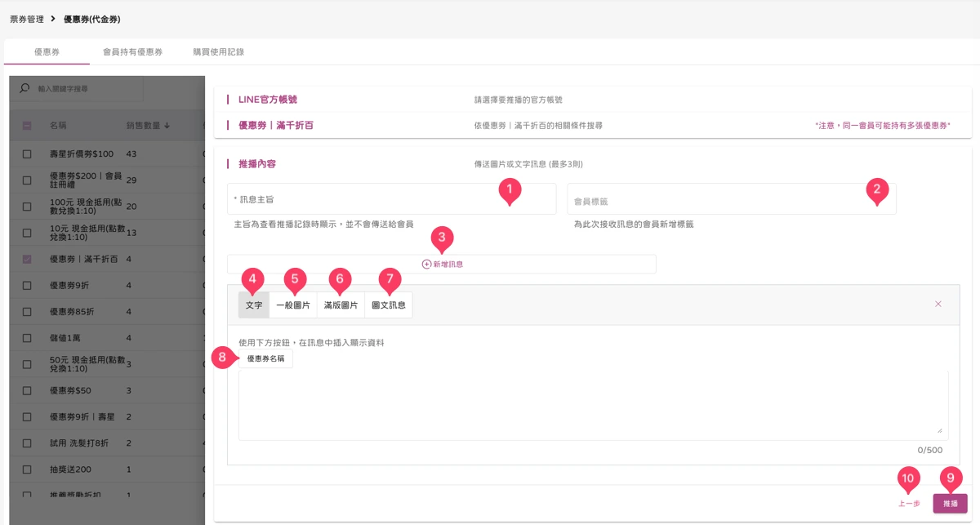Click the 推播 submit button
This screenshot has height=525, width=980.
[951, 504]
